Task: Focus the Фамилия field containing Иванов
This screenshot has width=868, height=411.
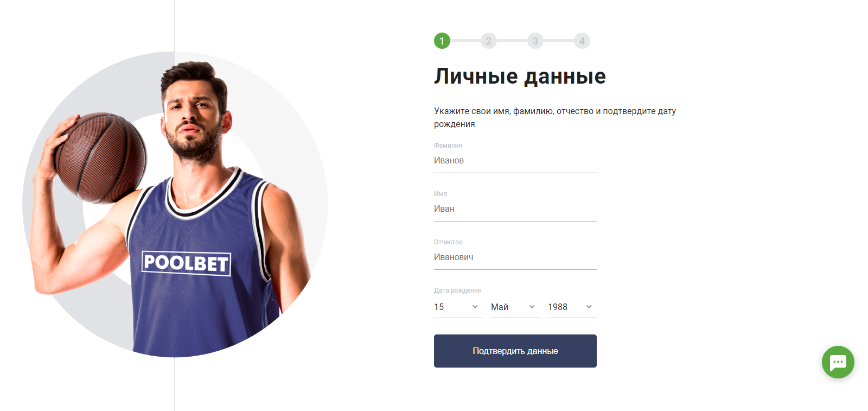Action: click(x=515, y=161)
